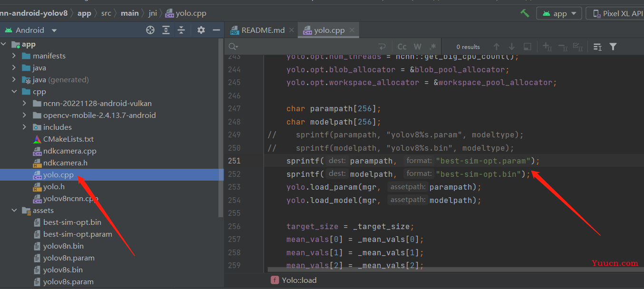Click unselect occurrence icon
644x289 pixels.
click(x=563, y=47)
